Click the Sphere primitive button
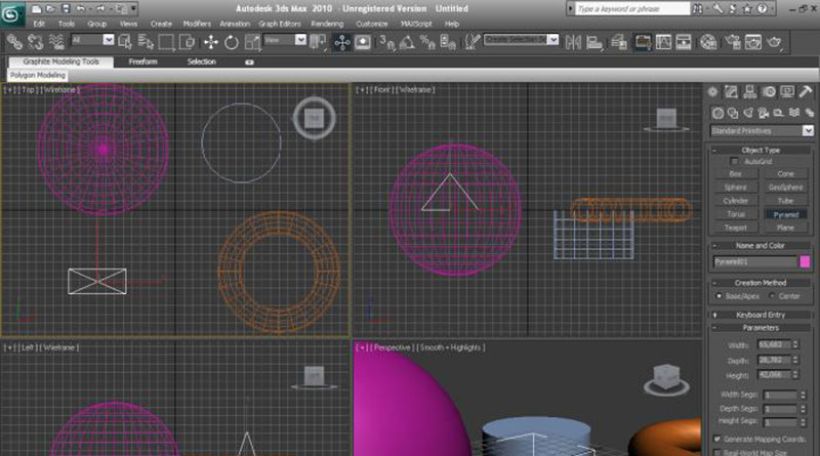 (735, 187)
